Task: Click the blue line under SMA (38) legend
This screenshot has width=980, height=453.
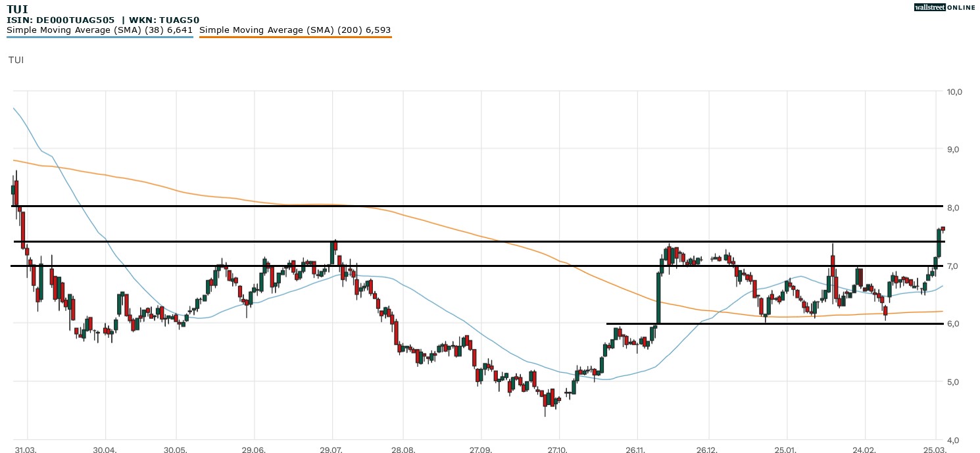Action: click(x=99, y=37)
